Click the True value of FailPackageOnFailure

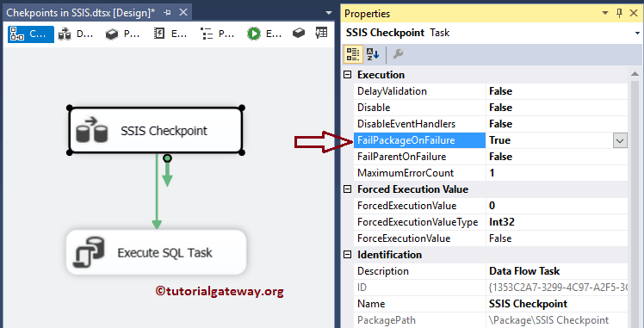coord(500,140)
